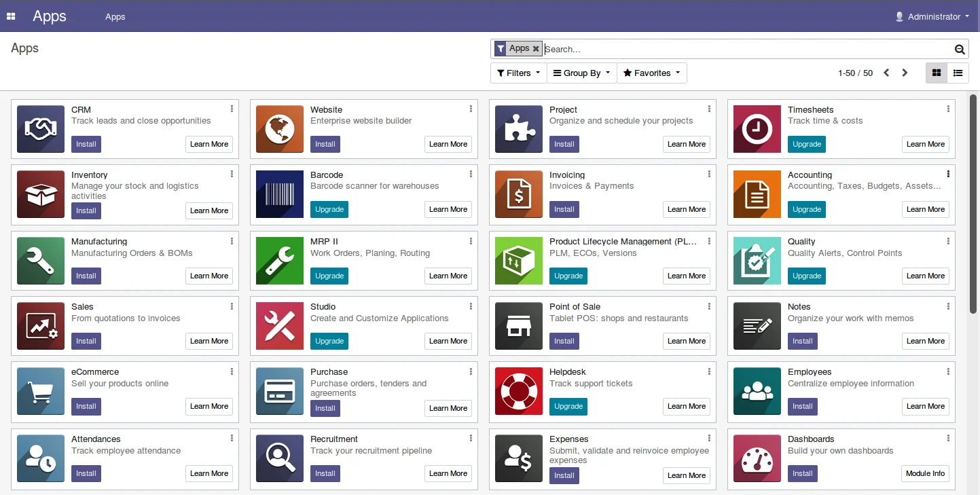Click the CRM app icon

[40, 128]
